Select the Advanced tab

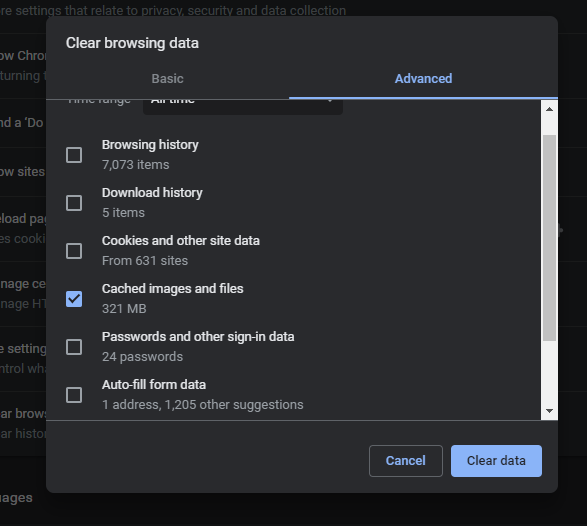tap(423, 79)
